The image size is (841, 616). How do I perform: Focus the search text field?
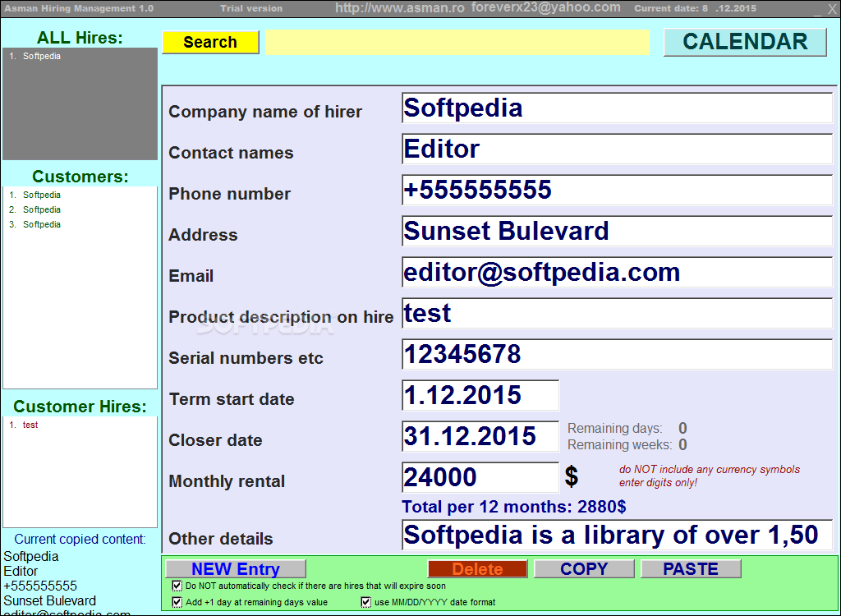point(457,42)
